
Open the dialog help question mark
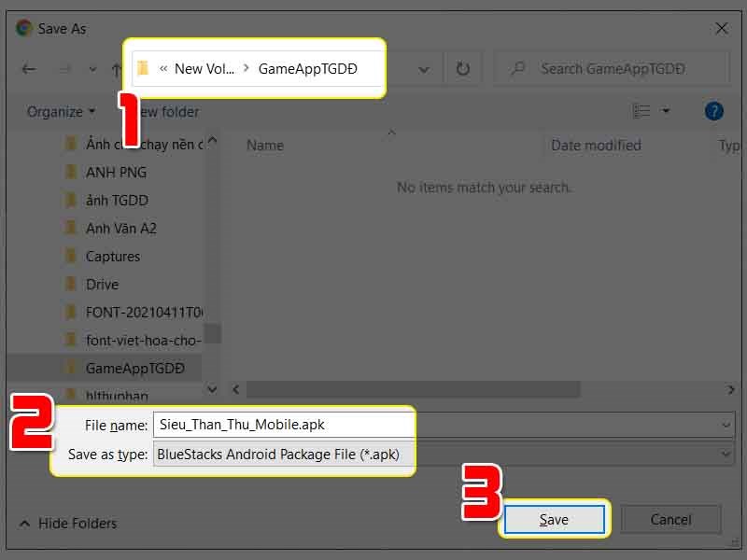point(713,110)
